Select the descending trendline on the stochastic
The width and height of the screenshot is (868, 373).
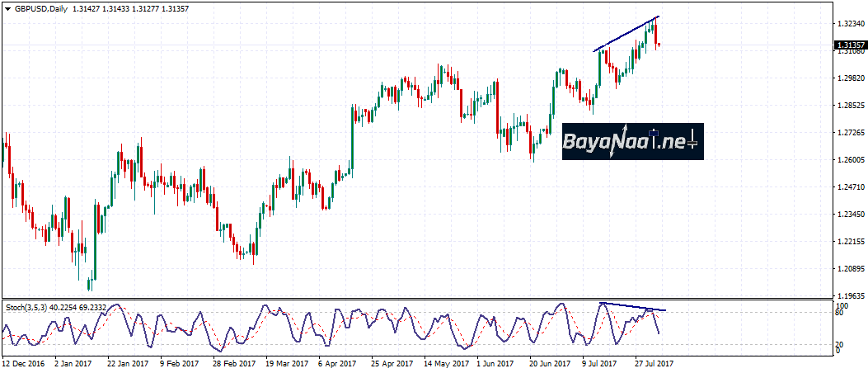point(635,307)
